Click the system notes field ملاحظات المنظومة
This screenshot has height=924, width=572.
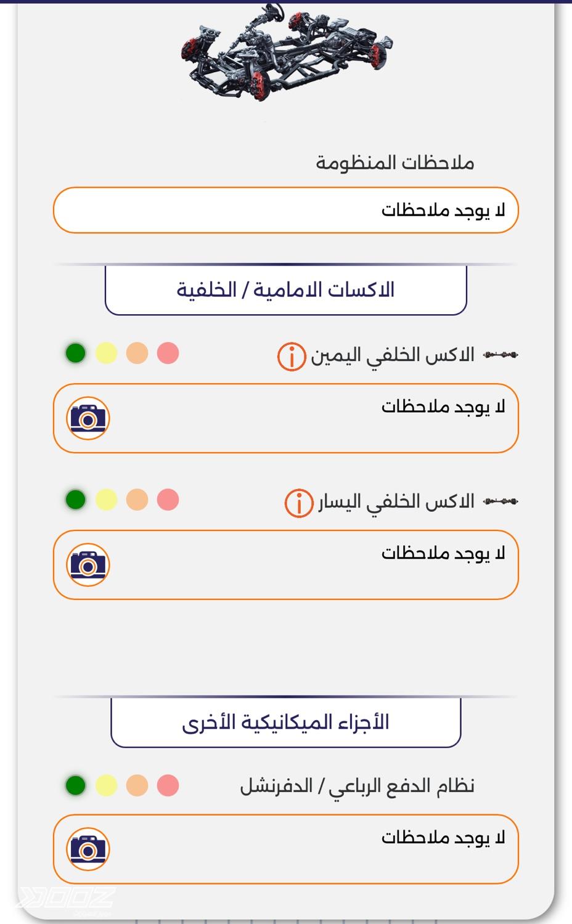click(285, 210)
